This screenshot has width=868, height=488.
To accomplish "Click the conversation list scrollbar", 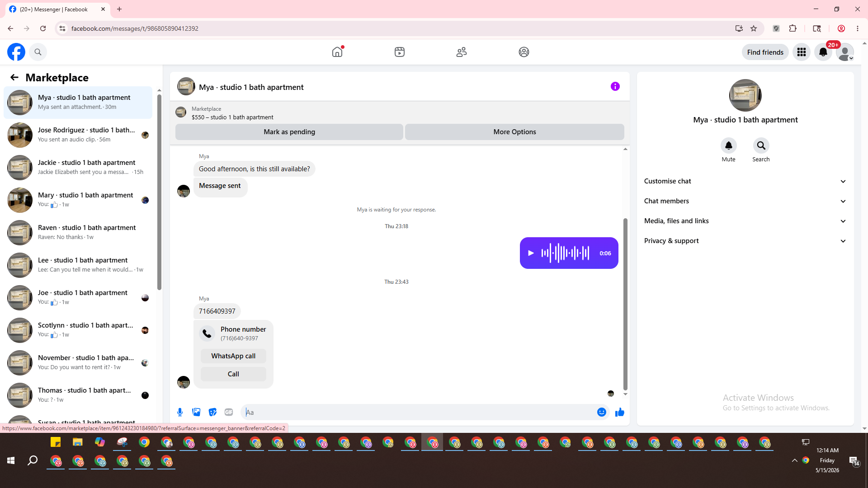I will 159,192.
